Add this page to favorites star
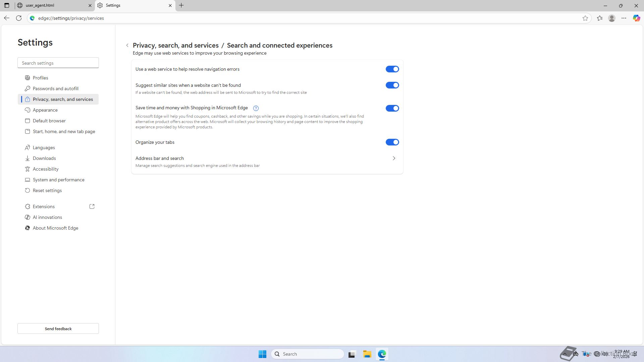This screenshot has height=362, width=644. coord(585,18)
